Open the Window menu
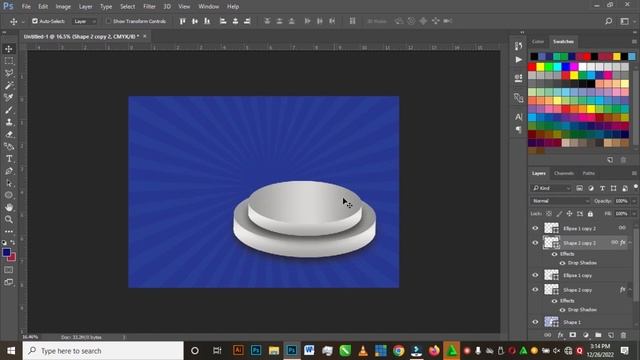 209,7
